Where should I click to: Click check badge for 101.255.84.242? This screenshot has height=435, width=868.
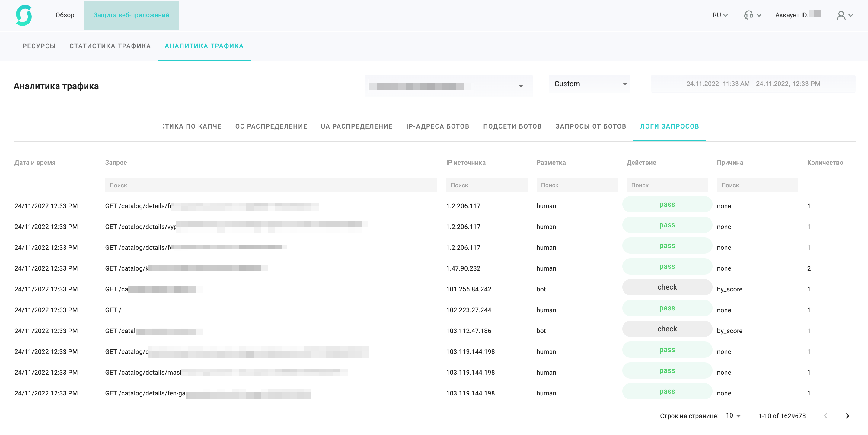[667, 287]
